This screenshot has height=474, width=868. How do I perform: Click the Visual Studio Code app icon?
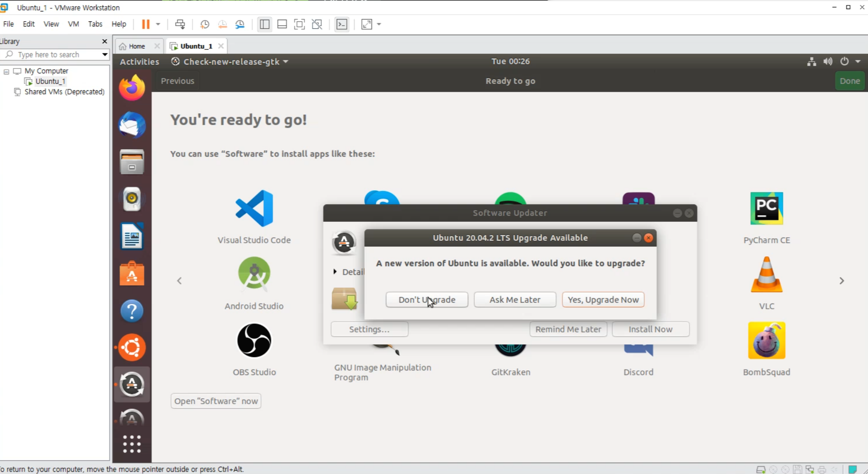pos(254,208)
